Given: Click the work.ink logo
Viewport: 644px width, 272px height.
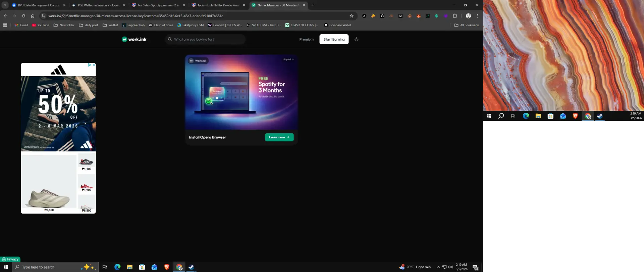Looking at the screenshot, I should coord(134,39).
